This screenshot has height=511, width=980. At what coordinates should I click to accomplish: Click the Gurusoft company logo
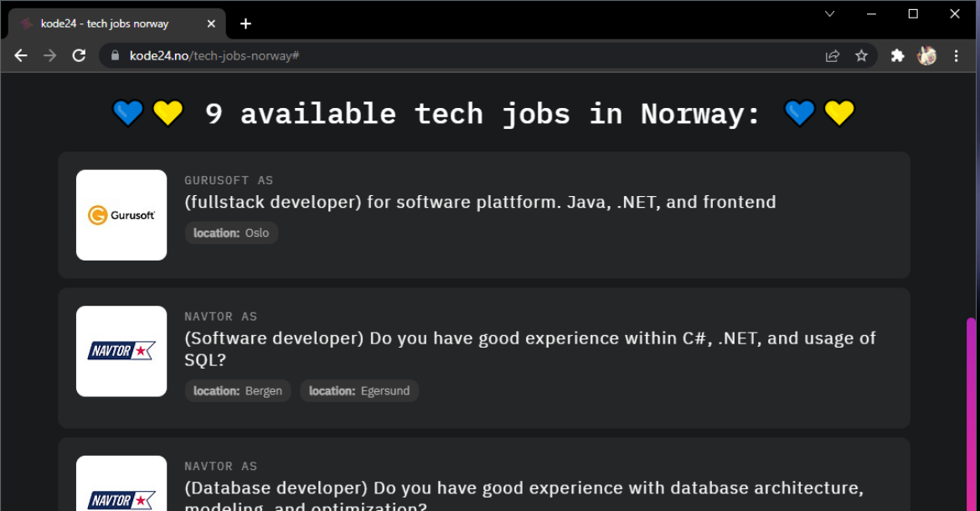tap(121, 214)
